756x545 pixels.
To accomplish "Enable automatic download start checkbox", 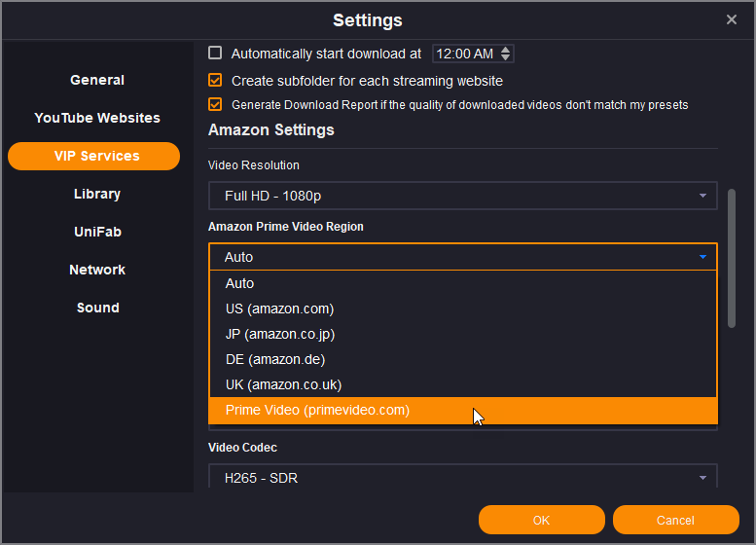I will pos(215,54).
